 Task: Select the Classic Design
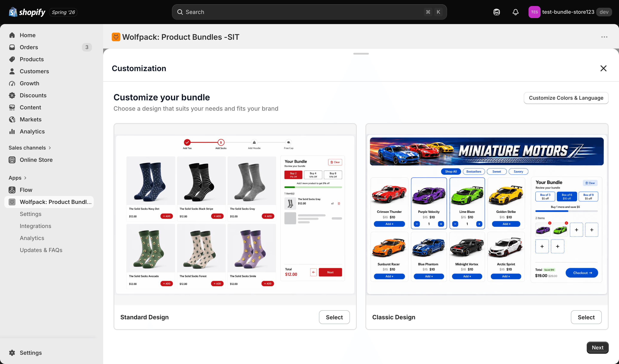(x=586, y=317)
